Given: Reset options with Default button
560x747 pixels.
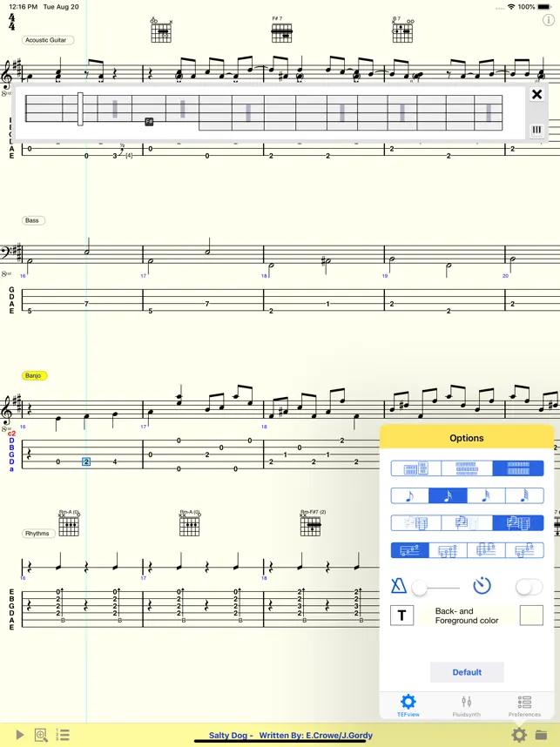Looking at the screenshot, I should pos(467,672).
